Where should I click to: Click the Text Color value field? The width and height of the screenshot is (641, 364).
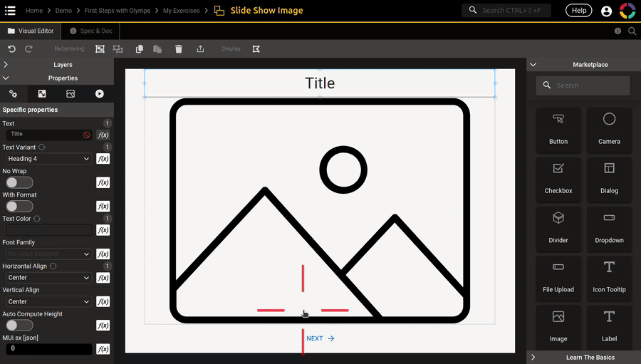[48, 230]
